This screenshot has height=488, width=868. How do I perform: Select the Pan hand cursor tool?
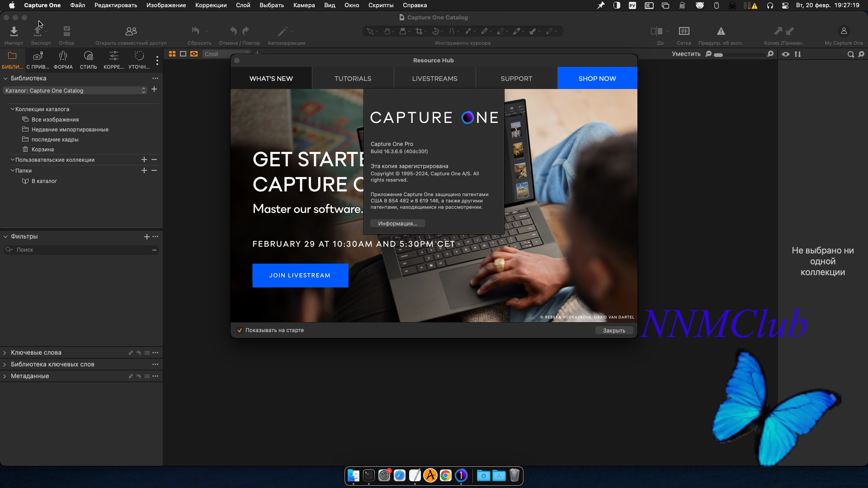tap(387, 31)
